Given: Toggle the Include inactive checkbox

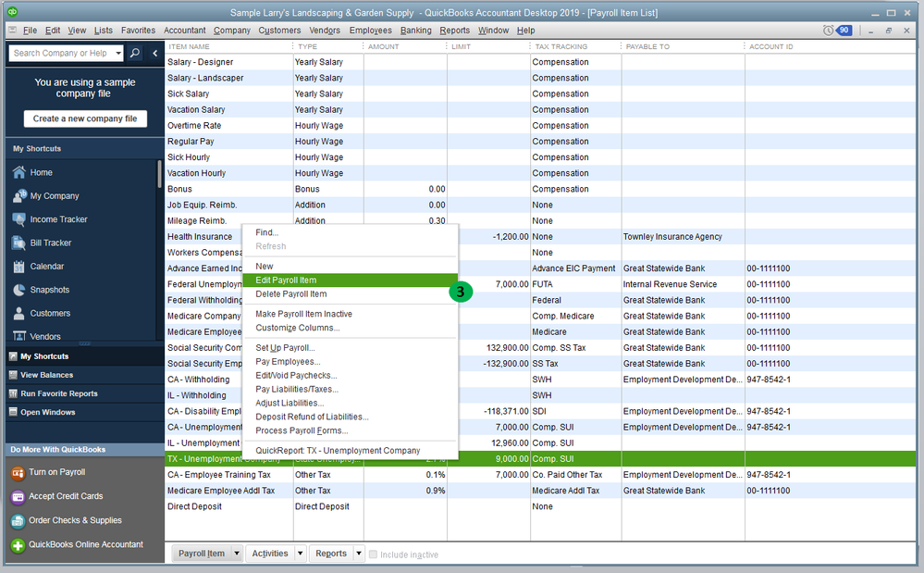Looking at the screenshot, I should (x=373, y=554).
